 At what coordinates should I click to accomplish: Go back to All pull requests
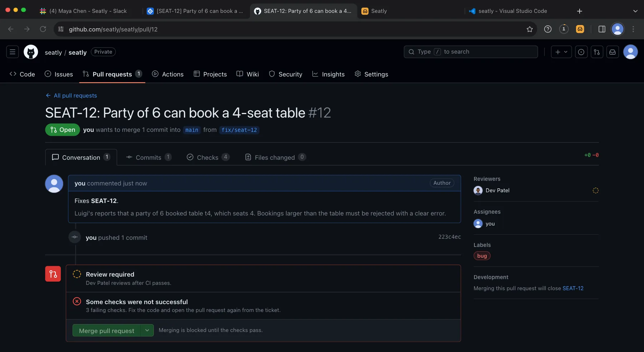[71, 95]
